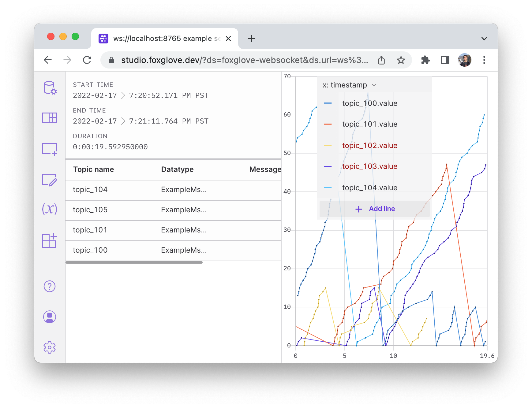Open Chrome three-dot menu
This screenshot has width=532, height=408.
pyautogui.click(x=484, y=60)
